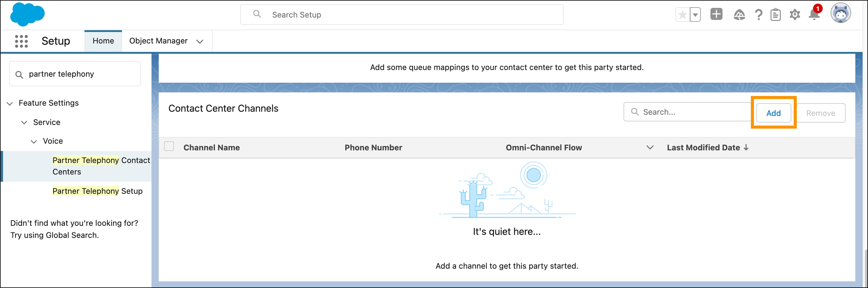Image resolution: width=868 pixels, height=288 pixels.
Task: Click the Last Modified Date sort arrow
Action: [746, 148]
